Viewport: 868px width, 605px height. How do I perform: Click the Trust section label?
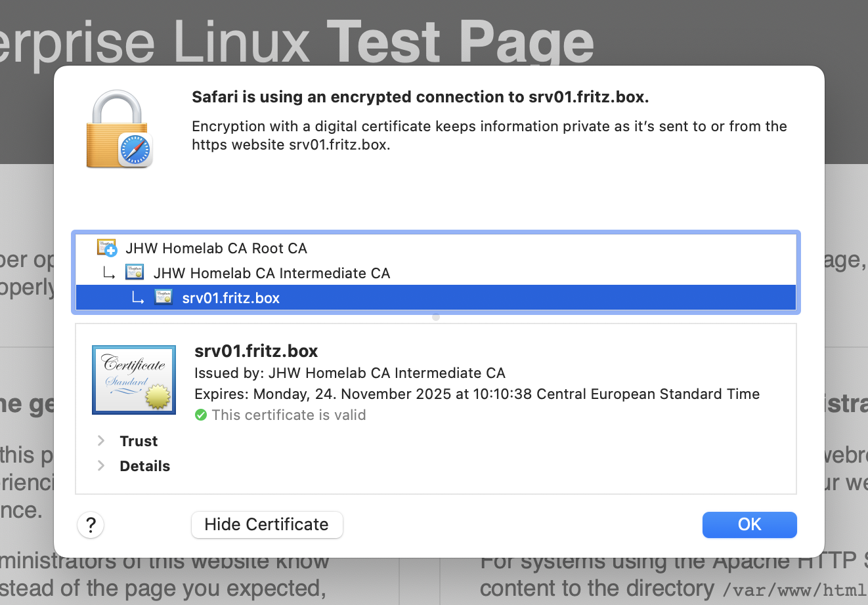[x=139, y=441]
